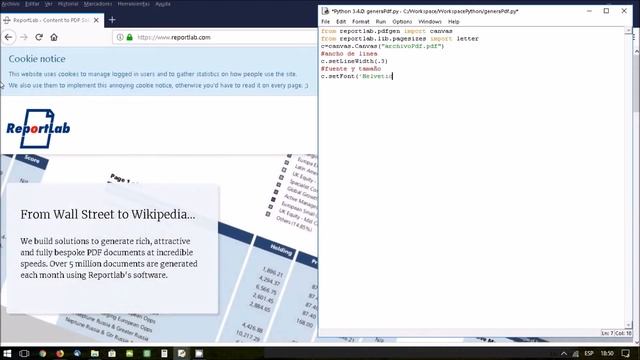This screenshot has height=360, width=640.
Task: Open the IDLE Help menu
Action: pyautogui.click(x=453, y=22)
